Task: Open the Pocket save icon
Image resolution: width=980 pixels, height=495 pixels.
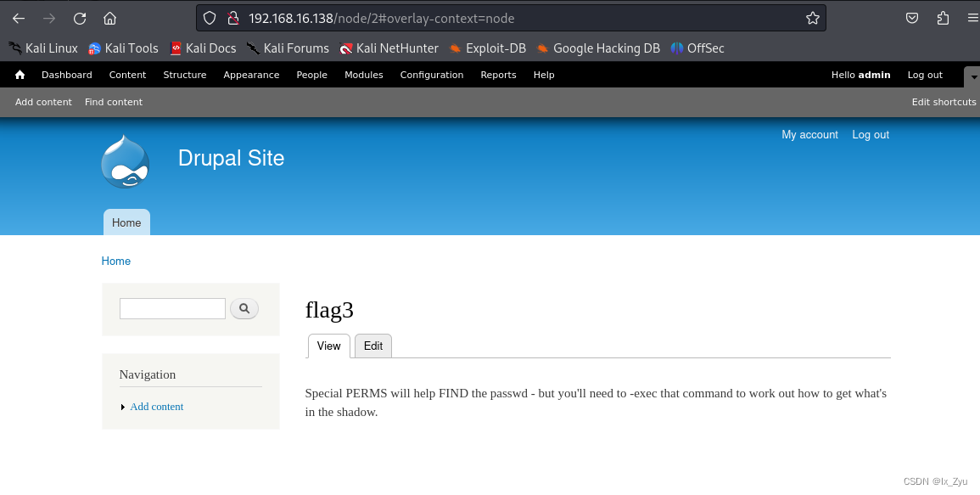Action: 912,18
